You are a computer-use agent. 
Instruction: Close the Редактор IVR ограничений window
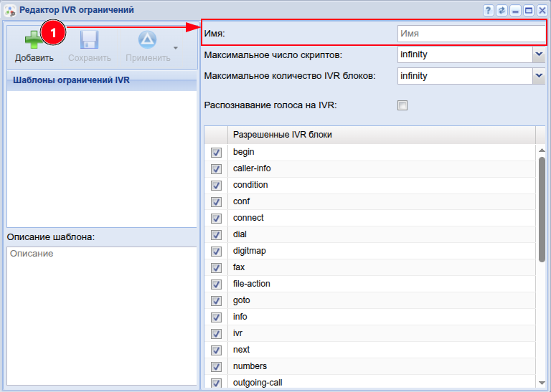point(542,11)
